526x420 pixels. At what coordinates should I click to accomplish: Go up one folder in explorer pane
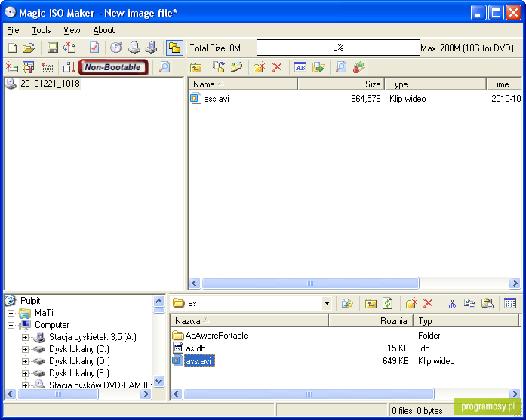(371, 304)
